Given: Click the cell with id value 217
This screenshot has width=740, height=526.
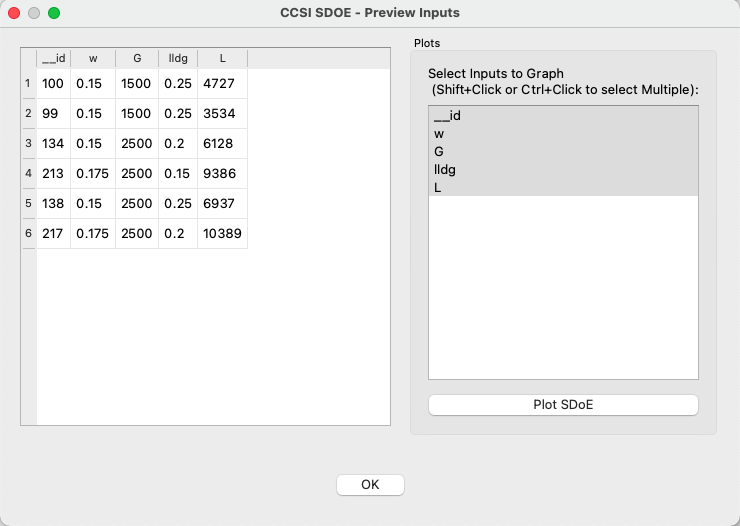Looking at the screenshot, I should [53, 233].
